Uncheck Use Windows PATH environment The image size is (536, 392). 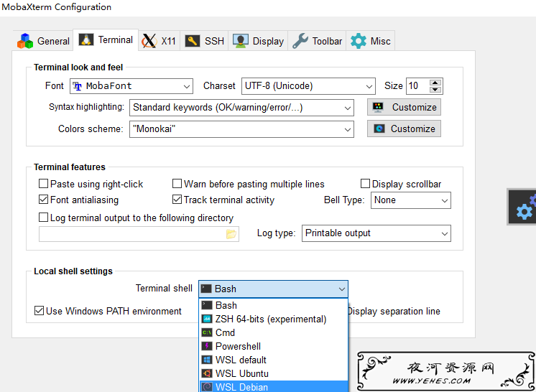click(x=39, y=311)
